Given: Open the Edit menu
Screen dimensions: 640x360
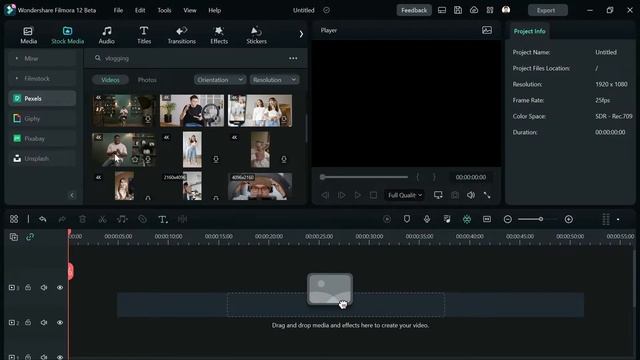Looking at the screenshot, I should 140,10.
